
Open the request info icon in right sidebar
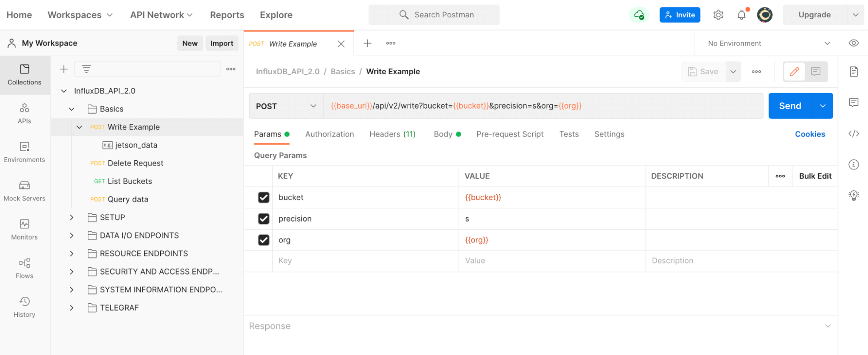pos(854,165)
